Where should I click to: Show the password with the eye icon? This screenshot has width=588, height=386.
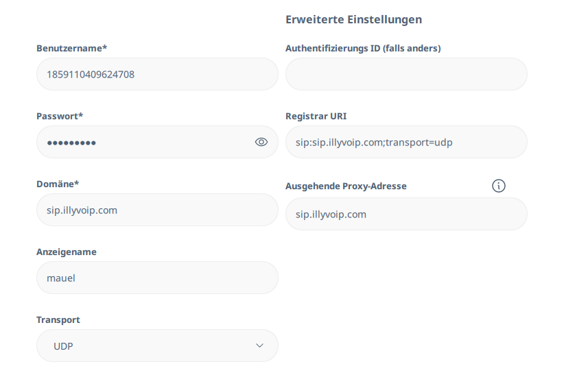(261, 142)
